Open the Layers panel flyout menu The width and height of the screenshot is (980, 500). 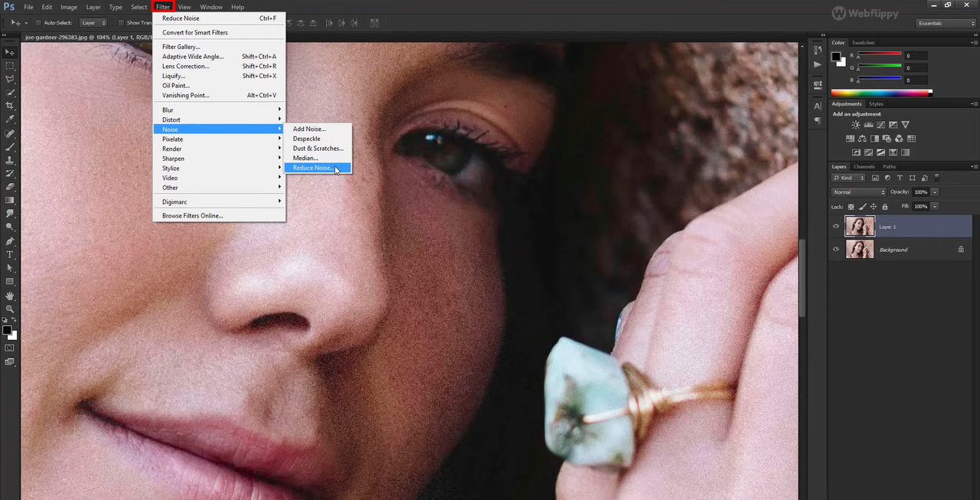click(974, 166)
